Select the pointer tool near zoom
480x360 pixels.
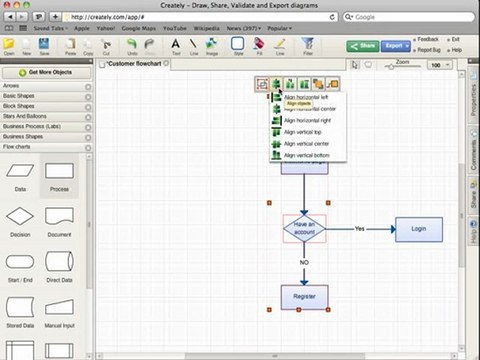355,65
